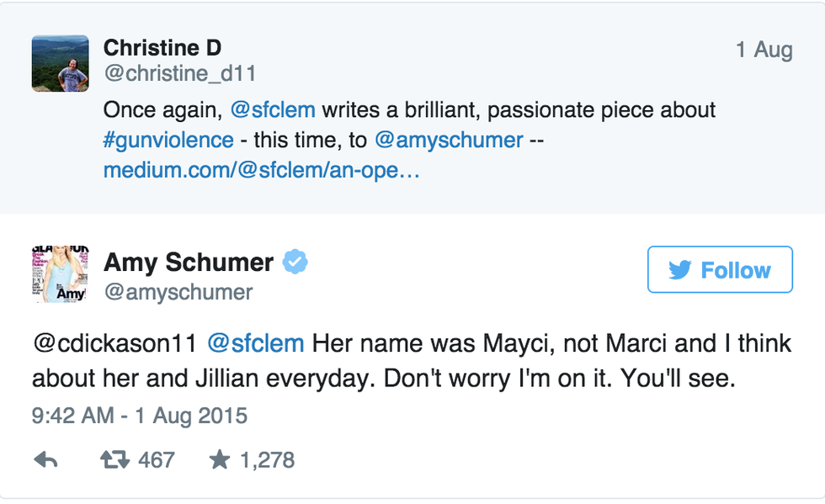Open Amy Schumer's profile picture
Image resolution: width=825 pixels, height=504 pixels.
pyautogui.click(x=60, y=274)
